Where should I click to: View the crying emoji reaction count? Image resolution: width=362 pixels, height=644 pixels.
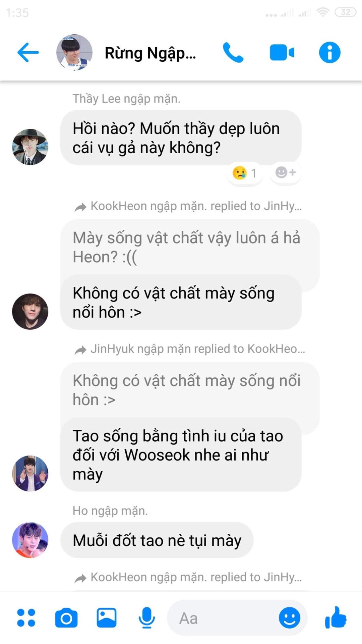point(245,173)
